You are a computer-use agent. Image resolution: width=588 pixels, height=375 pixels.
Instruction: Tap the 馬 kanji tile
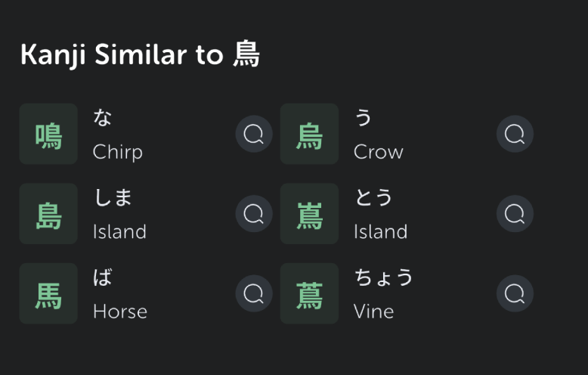tap(48, 293)
